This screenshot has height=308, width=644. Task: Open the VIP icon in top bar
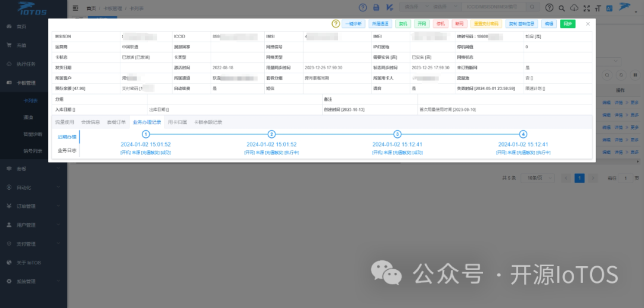[390, 7]
